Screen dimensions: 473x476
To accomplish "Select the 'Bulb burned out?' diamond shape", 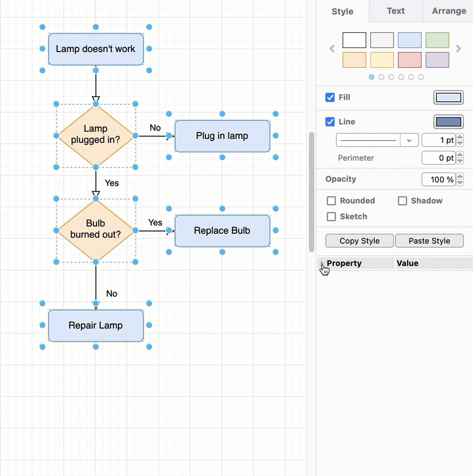I will (x=96, y=230).
